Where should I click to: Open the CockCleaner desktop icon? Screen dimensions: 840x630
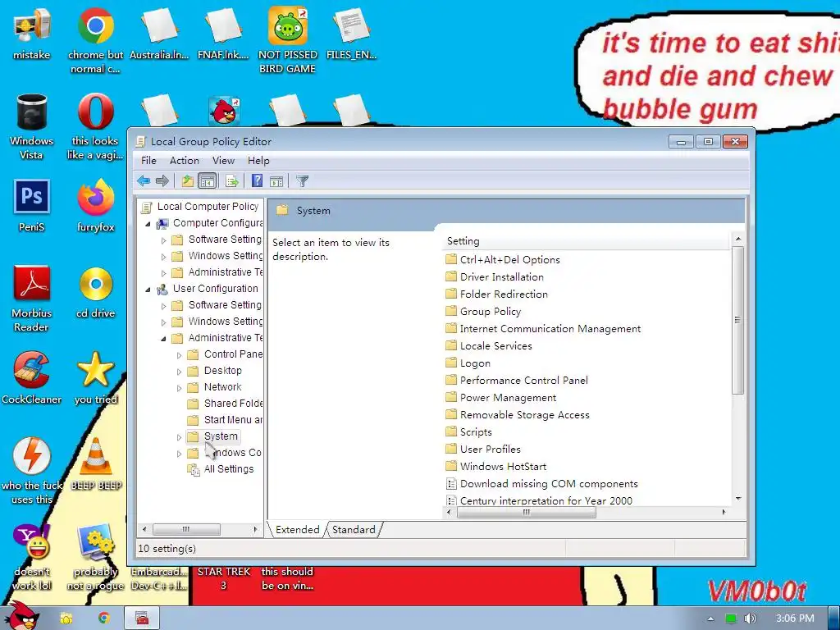point(32,378)
